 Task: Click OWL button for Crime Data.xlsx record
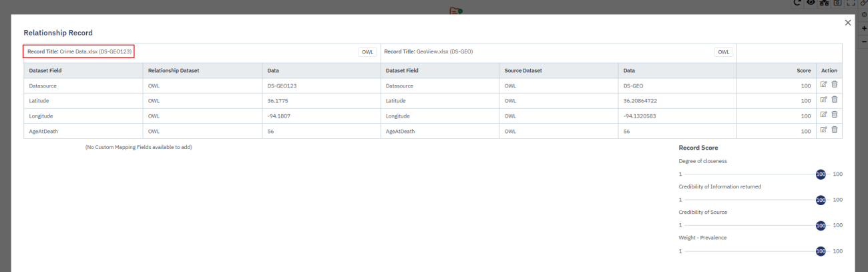(368, 52)
